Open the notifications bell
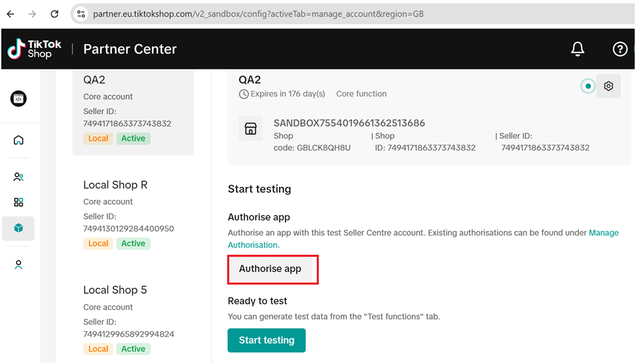 [x=577, y=49]
